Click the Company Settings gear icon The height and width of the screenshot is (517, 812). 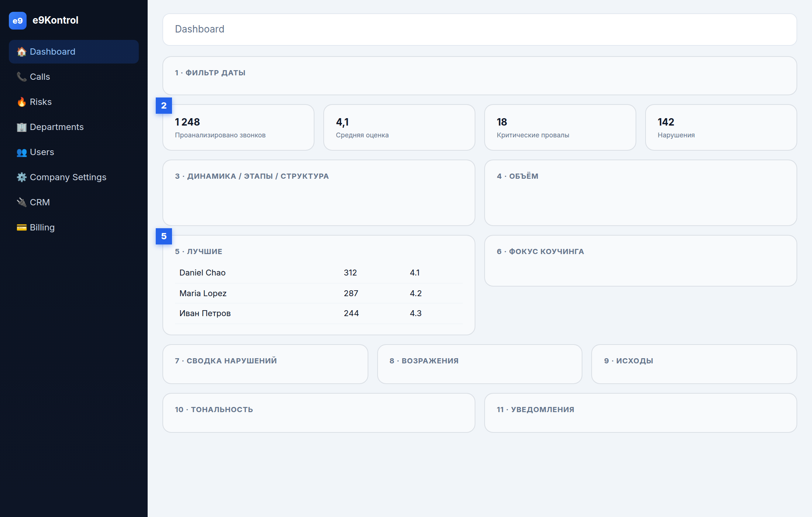coord(22,177)
